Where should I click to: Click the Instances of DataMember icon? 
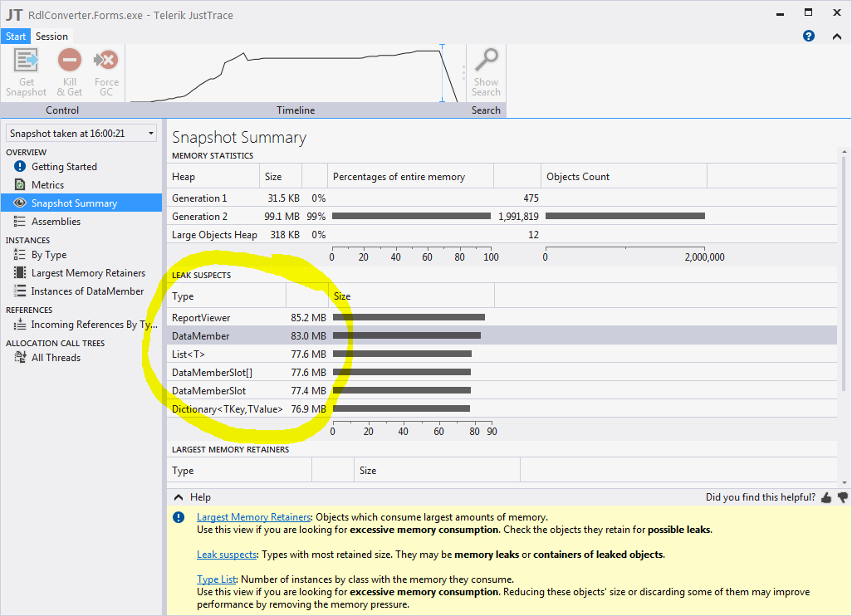click(20, 291)
